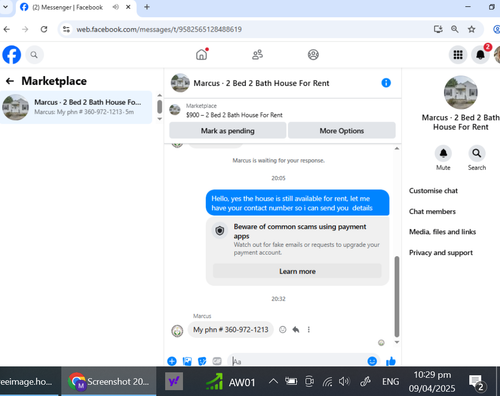Screen dimensions: 500x396
Task: Close the Messenger Facebook tab
Action: (128, 7)
